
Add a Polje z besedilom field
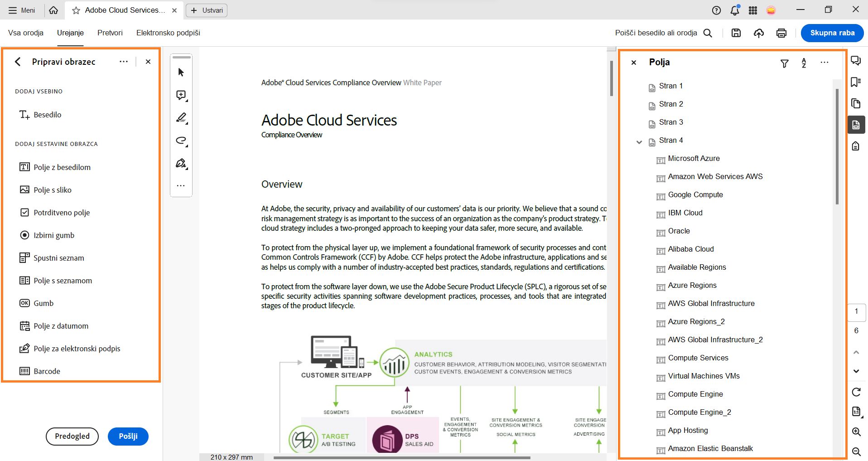(x=55, y=167)
